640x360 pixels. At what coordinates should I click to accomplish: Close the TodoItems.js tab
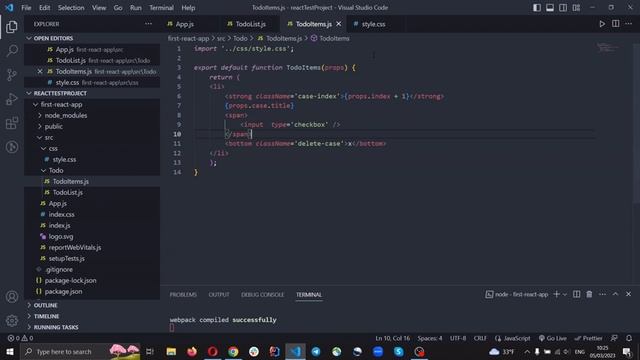pyautogui.click(x=338, y=24)
